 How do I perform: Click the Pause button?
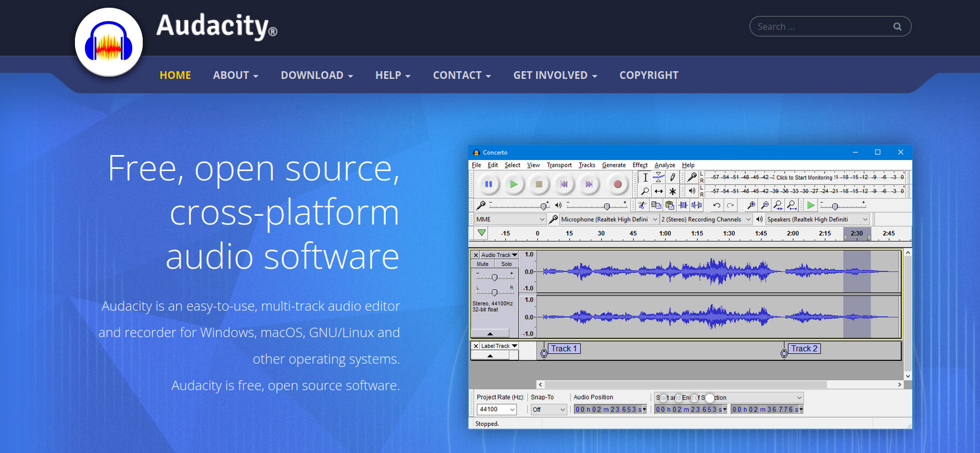coord(488,184)
